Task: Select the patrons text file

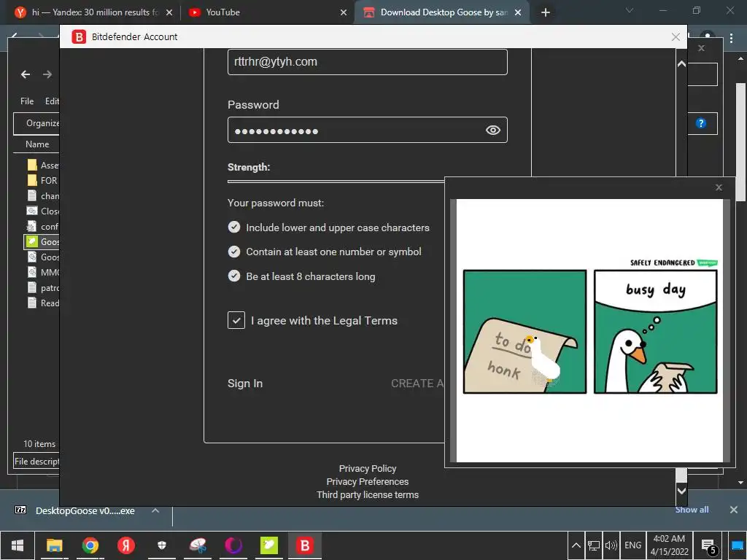Action: (43, 287)
